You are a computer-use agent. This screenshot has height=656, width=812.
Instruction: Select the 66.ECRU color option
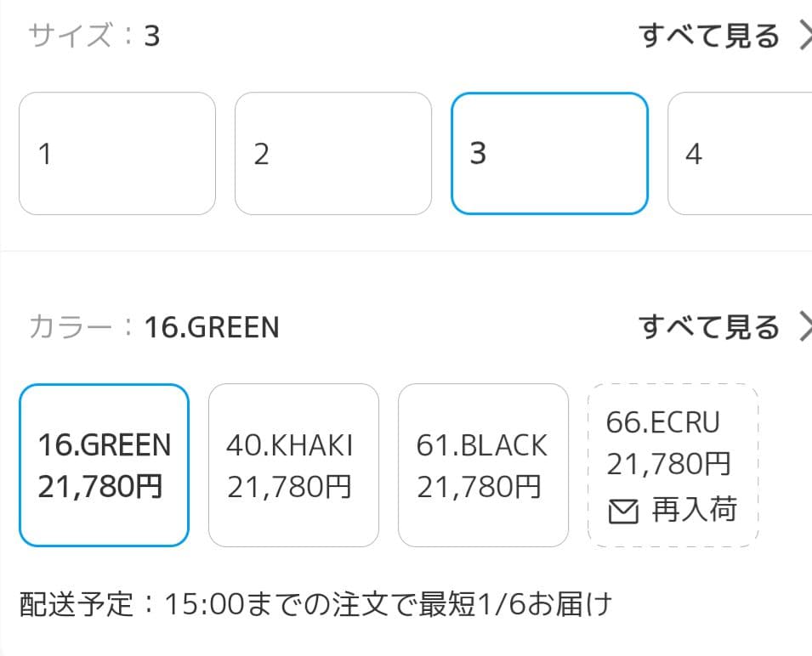coord(673,465)
